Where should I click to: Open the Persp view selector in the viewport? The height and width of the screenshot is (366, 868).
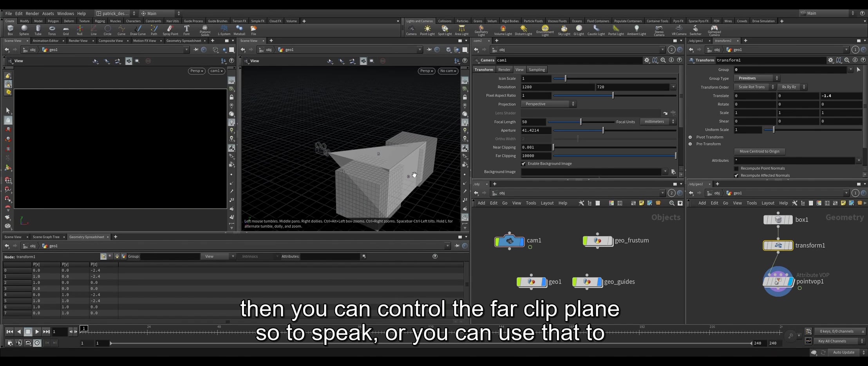pyautogui.click(x=196, y=71)
